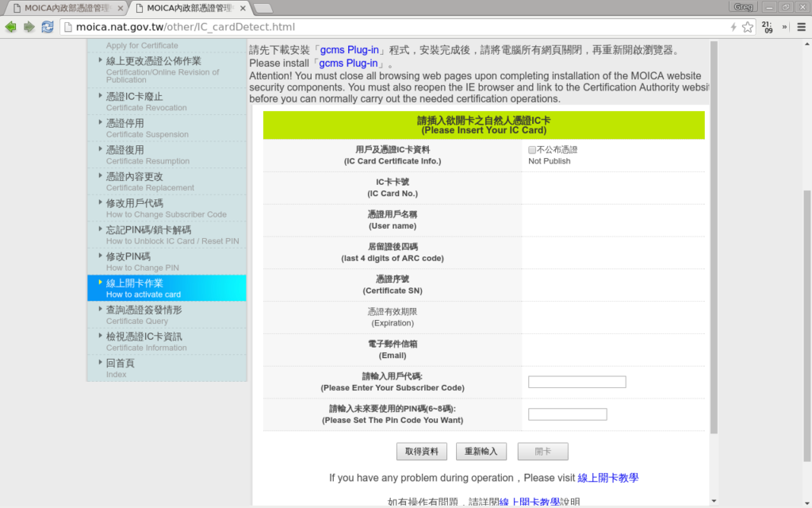812x508 pixels.
Task: Open Certificate Replacement menu item
Action: click(x=150, y=187)
